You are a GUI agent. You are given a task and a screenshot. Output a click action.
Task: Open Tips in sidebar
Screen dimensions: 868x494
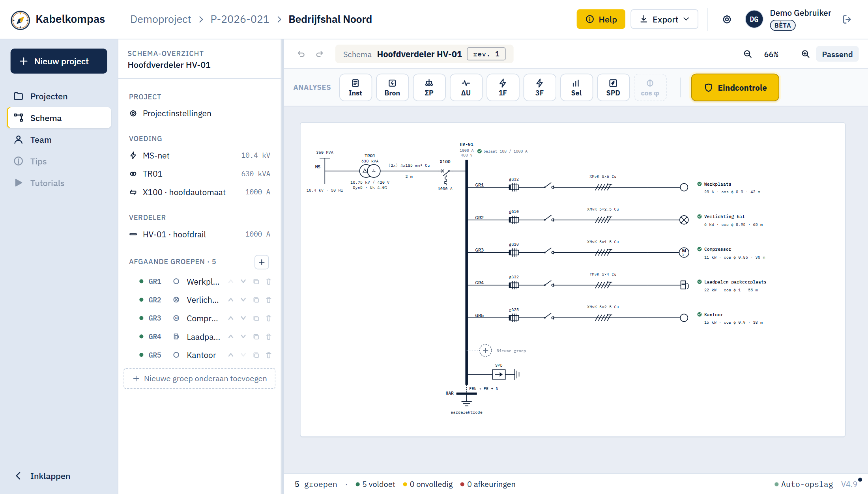59,161
